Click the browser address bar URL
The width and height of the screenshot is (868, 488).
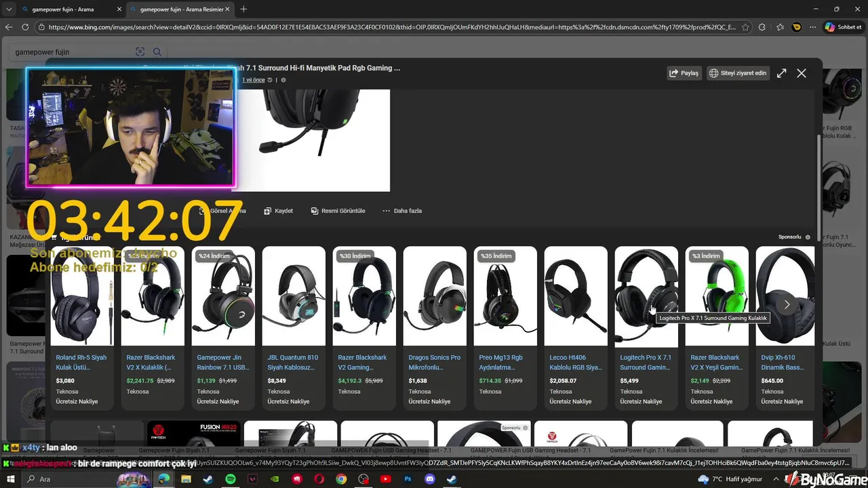(391, 27)
